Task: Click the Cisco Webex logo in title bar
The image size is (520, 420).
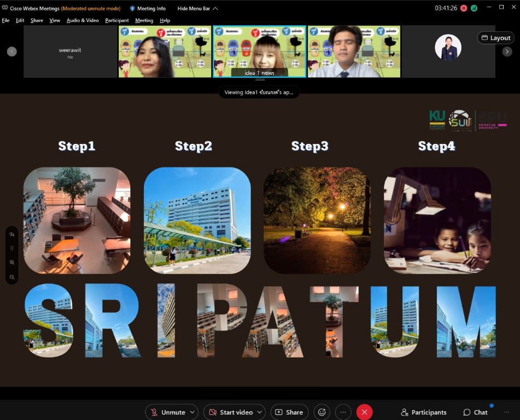Action: point(4,8)
